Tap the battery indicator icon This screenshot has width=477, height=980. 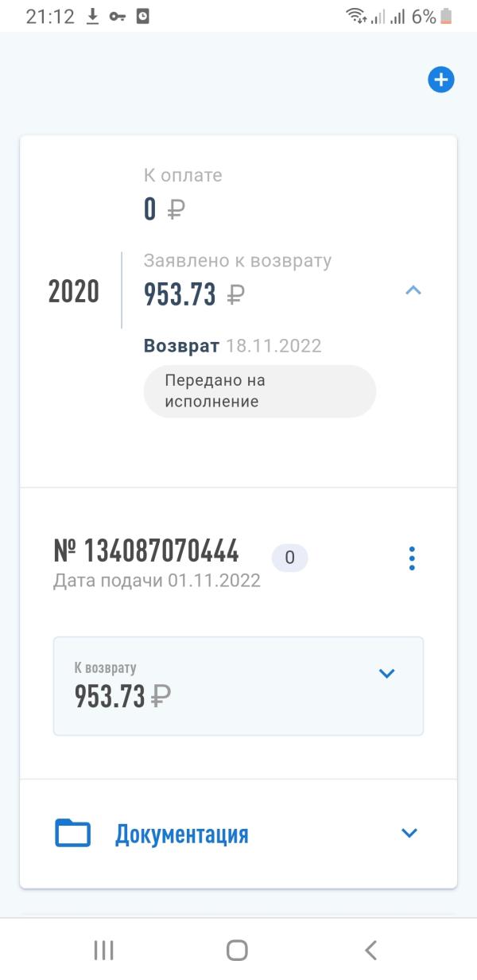point(446,16)
